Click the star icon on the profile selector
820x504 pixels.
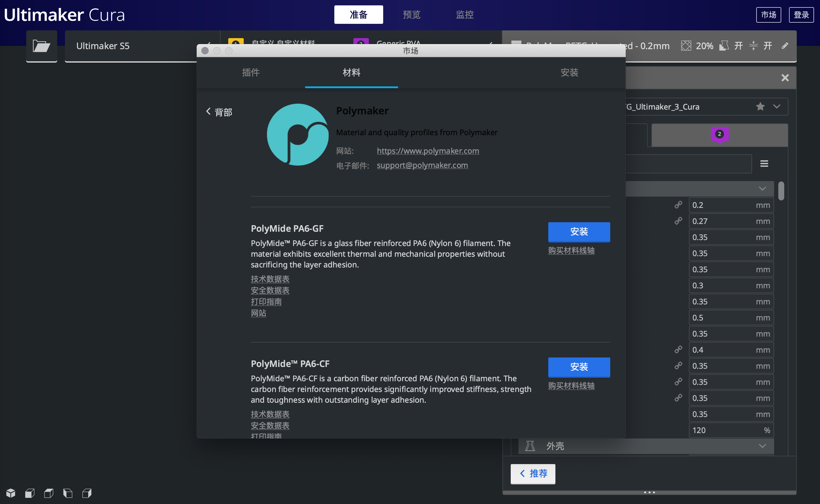coord(760,106)
